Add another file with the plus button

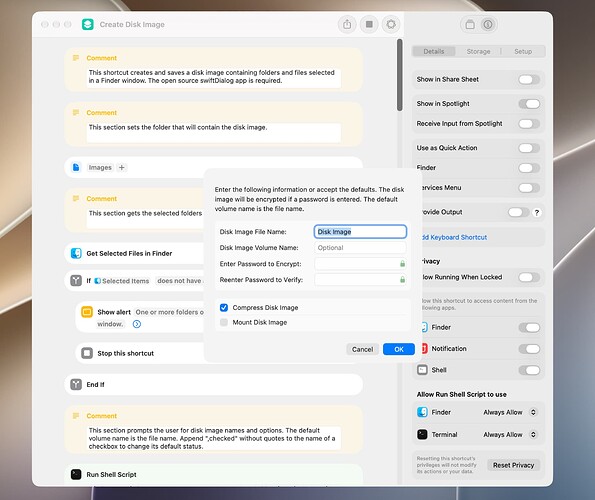click(121, 167)
